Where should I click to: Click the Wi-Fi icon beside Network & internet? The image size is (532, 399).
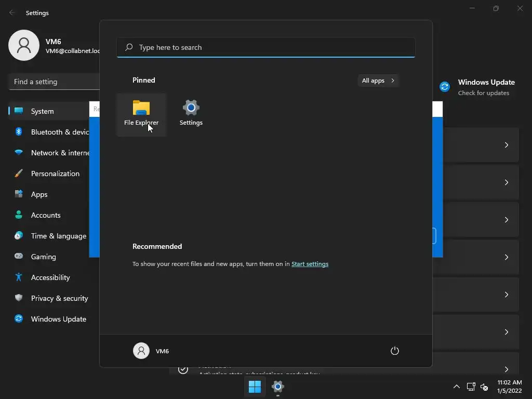coord(19,152)
